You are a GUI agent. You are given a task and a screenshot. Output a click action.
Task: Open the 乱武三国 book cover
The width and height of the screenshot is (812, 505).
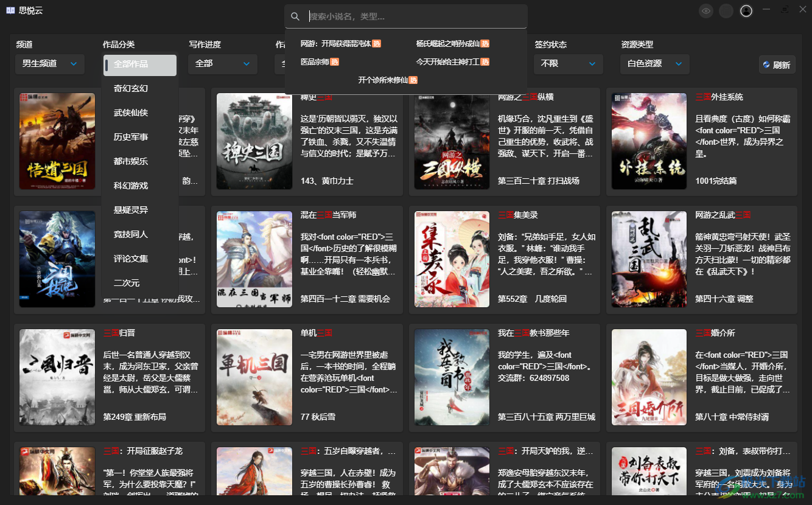[649, 259]
